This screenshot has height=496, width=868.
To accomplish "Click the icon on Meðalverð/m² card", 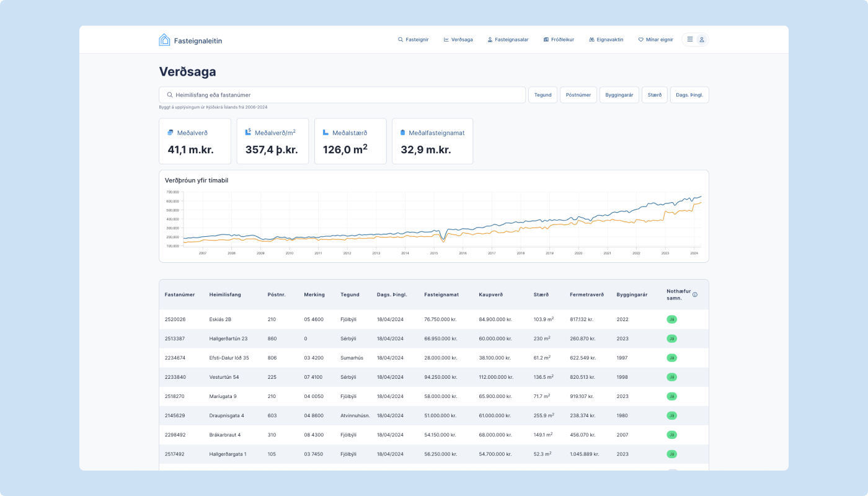I will tap(248, 132).
